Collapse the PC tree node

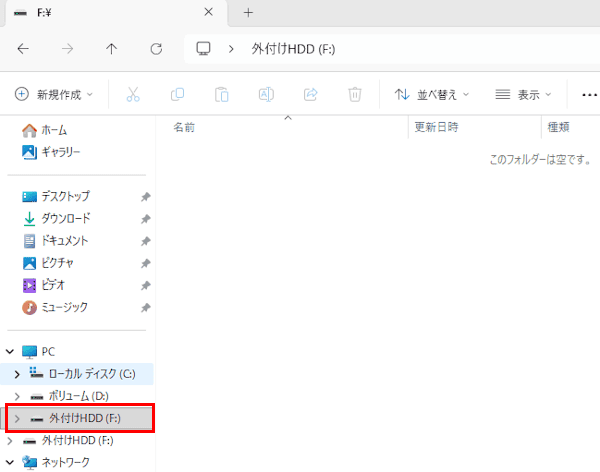(x=10, y=351)
